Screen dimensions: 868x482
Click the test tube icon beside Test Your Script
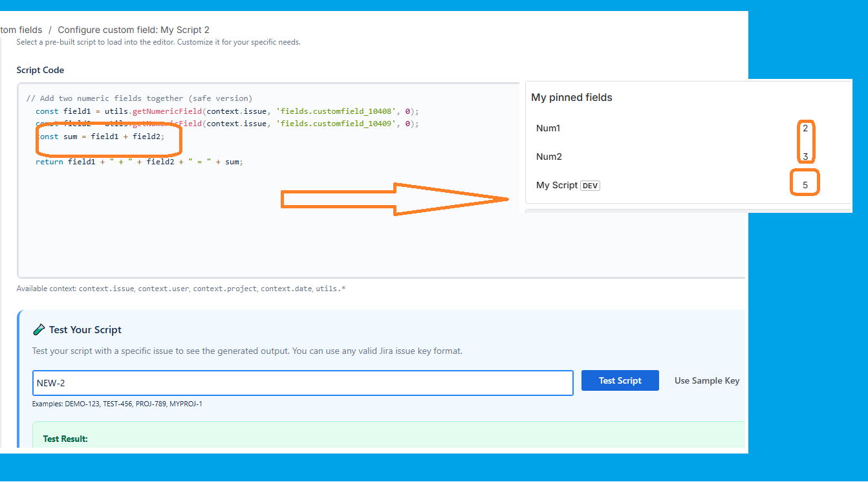[x=39, y=330]
